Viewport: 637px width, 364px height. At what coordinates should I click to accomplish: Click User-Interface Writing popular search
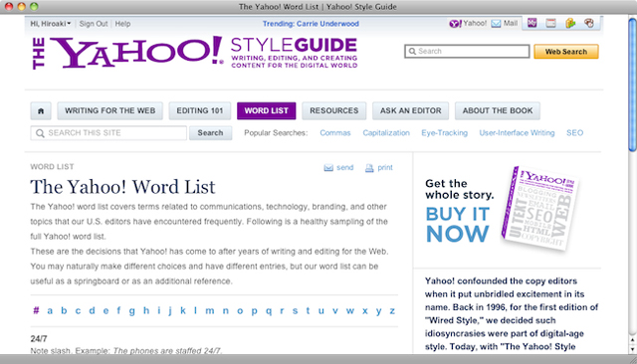pos(517,133)
